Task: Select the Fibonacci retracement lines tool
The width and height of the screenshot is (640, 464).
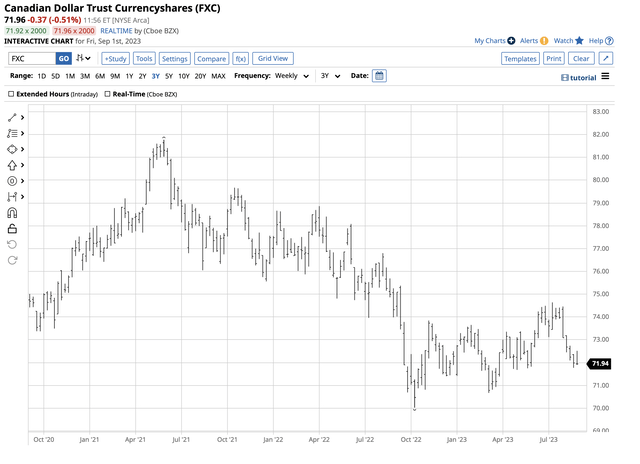Action: [x=12, y=133]
